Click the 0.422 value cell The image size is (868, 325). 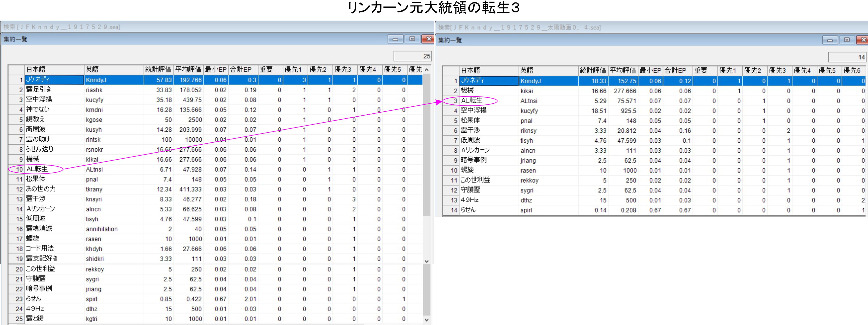[189, 299]
